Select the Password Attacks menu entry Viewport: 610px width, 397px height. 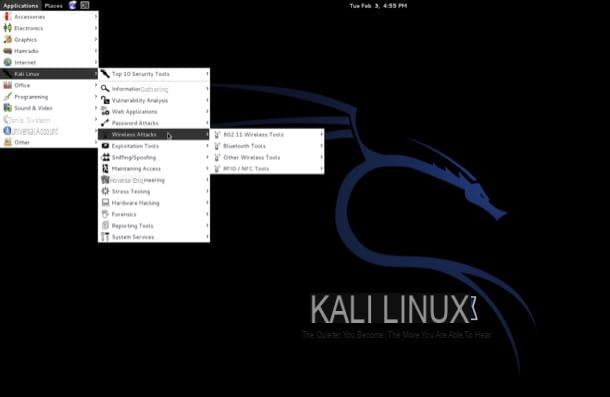coord(154,123)
